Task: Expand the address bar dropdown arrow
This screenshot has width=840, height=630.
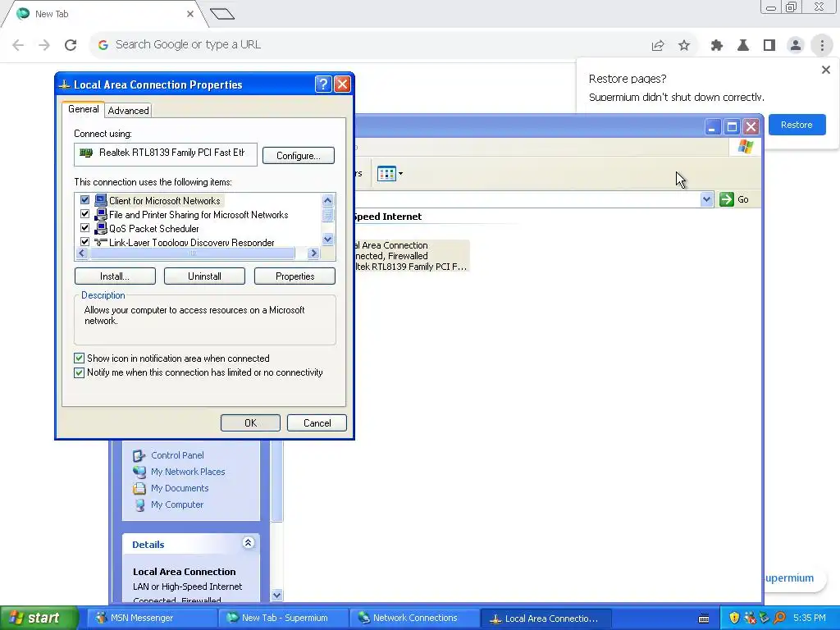Action: [x=706, y=199]
